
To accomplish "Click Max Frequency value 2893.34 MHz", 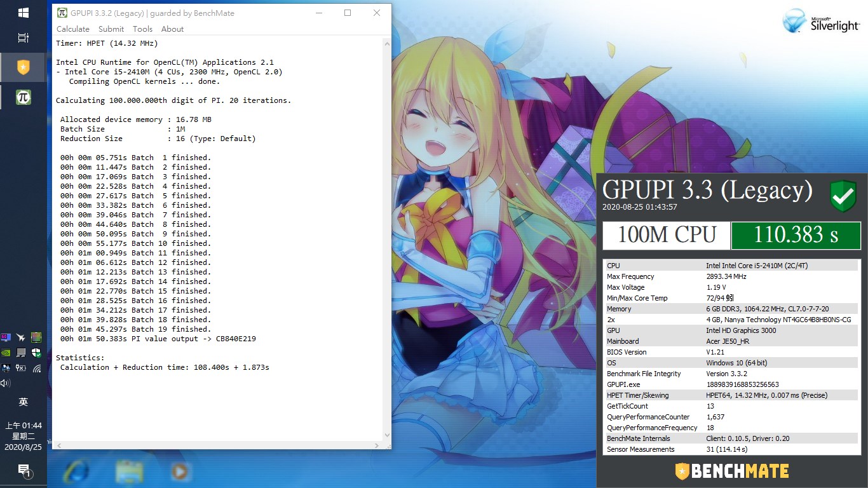I will (x=726, y=276).
